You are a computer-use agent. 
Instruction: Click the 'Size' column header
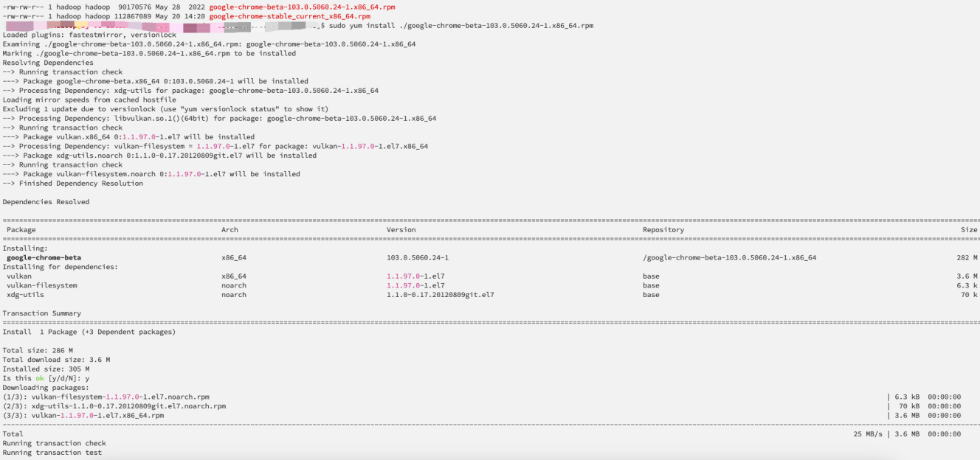(x=969, y=230)
